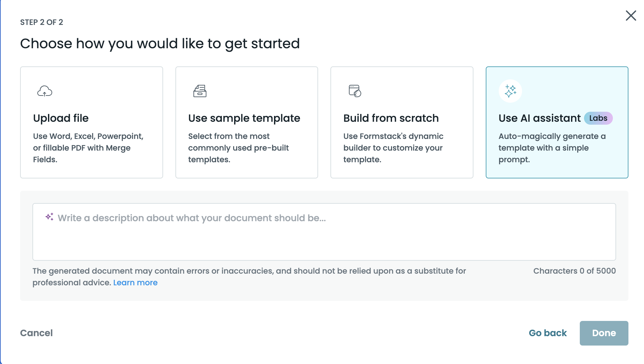This screenshot has height=364, width=644.
Task: Close the dialog with the X icon
Action: pos(630,16)
